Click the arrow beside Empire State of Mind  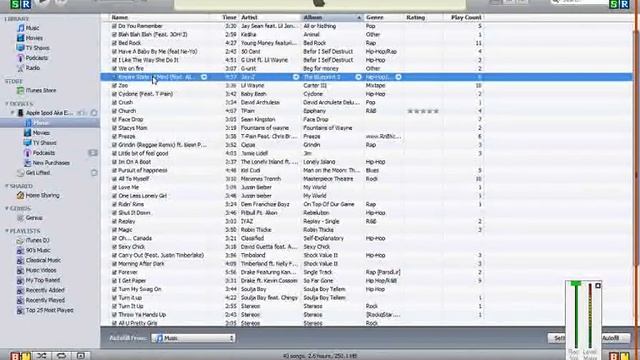(x=204, y=77)
